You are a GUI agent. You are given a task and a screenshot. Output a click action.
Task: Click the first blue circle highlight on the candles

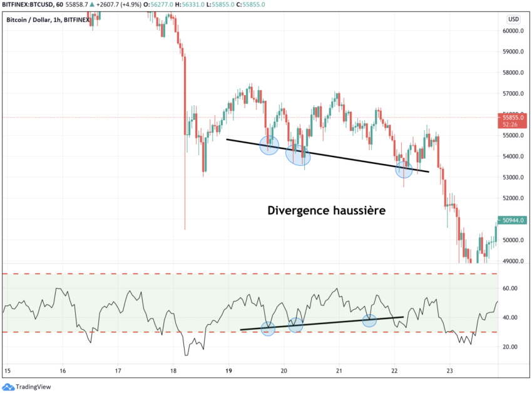coord(269,145)
